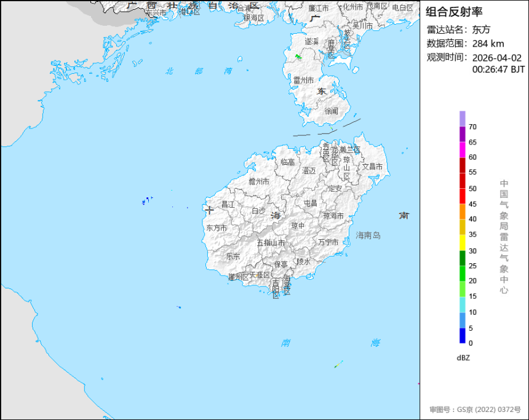Pick the bright red 45–50 dBZ legend swatch

click(462, 196)
